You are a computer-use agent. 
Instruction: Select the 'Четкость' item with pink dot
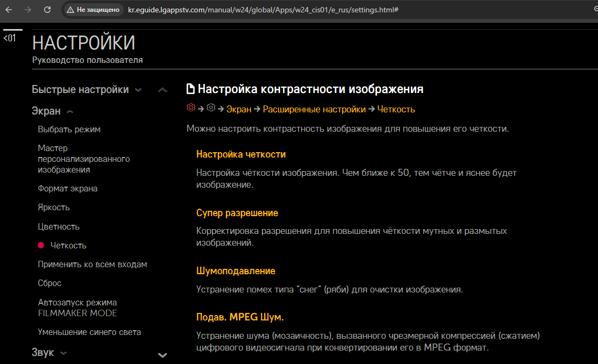(68, 245)
